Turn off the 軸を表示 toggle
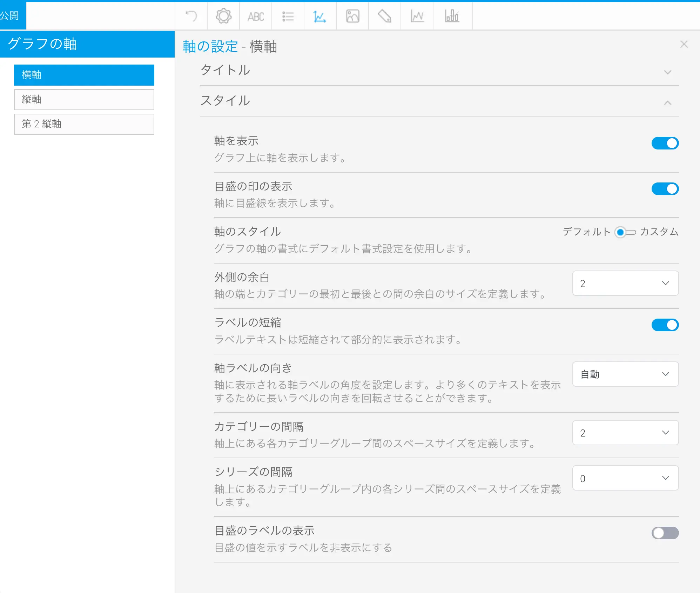This screenshot has height=593, width=700. (665, 143)
